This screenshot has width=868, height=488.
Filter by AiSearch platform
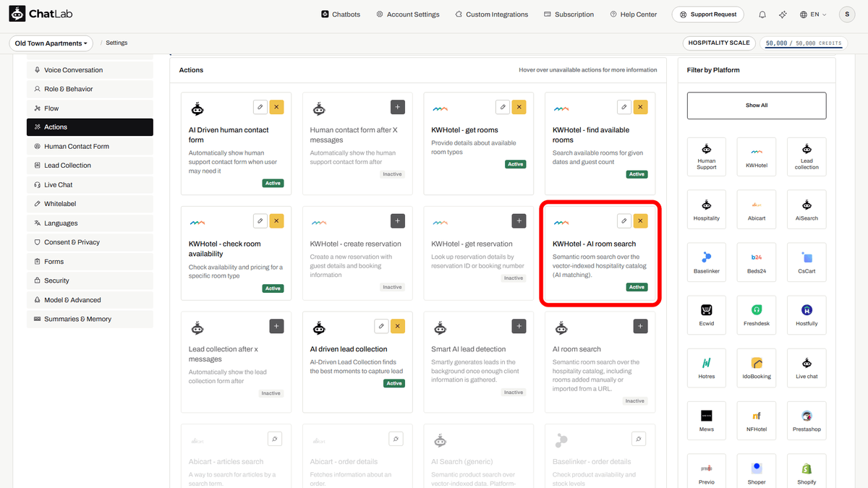[807, 210]
